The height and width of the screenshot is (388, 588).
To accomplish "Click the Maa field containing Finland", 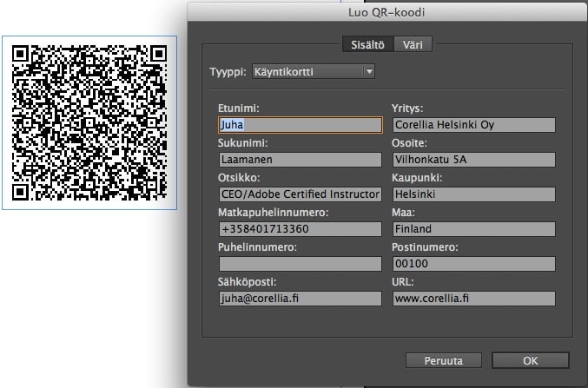I will click(474, 229).
